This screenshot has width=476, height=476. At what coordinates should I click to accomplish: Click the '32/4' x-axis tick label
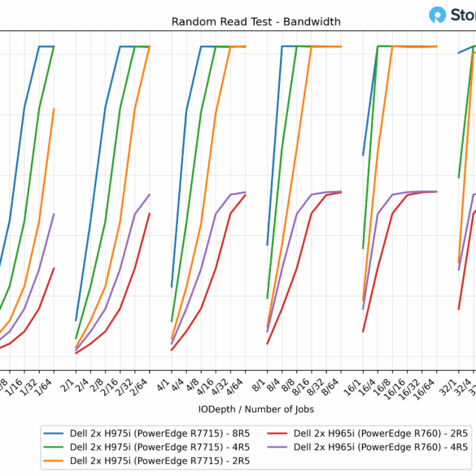464,386
